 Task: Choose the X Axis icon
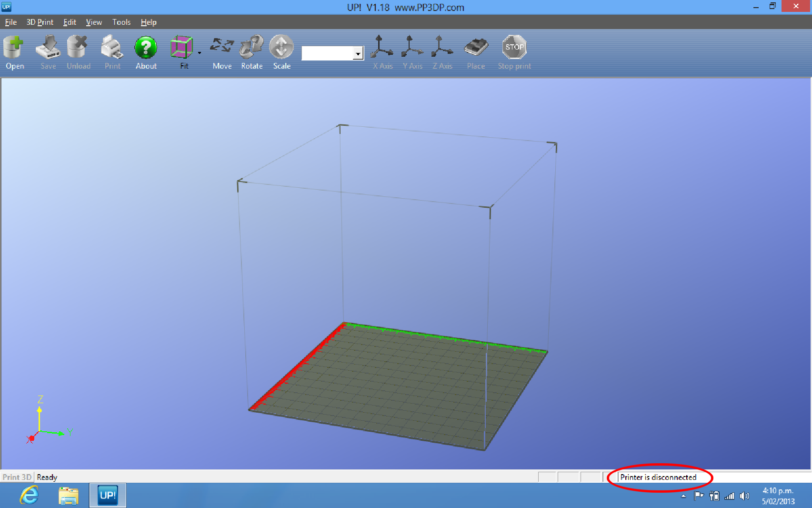tap(382, 48)
